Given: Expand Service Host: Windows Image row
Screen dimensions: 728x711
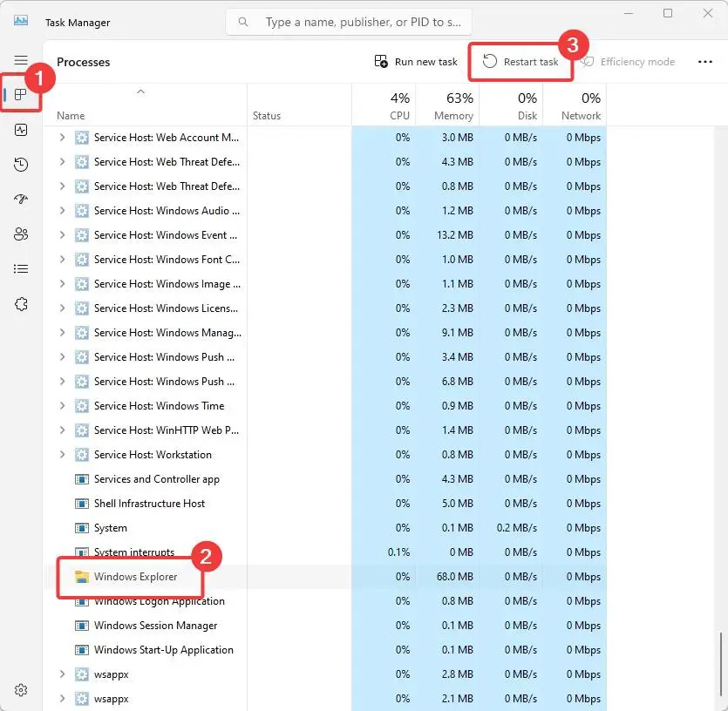Looking at the screenshot, I should [x=62, y=283].
